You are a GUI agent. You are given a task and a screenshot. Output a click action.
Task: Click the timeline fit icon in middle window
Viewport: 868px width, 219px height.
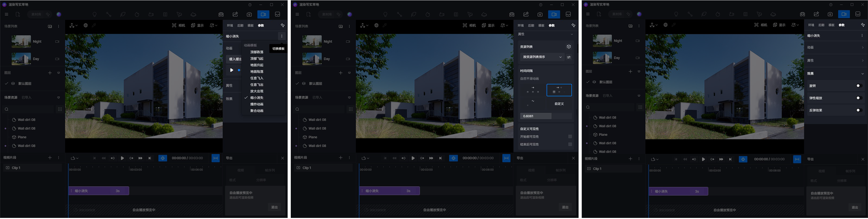pos(506,158)
